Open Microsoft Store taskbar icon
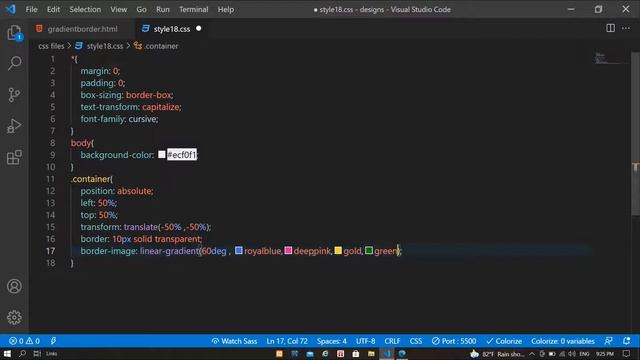Image resolution: width=640 pixels, height=360 pixels. (356, 353)
